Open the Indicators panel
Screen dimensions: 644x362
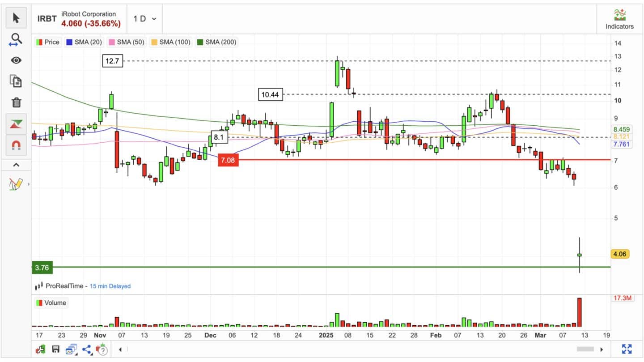click(619, 19)
